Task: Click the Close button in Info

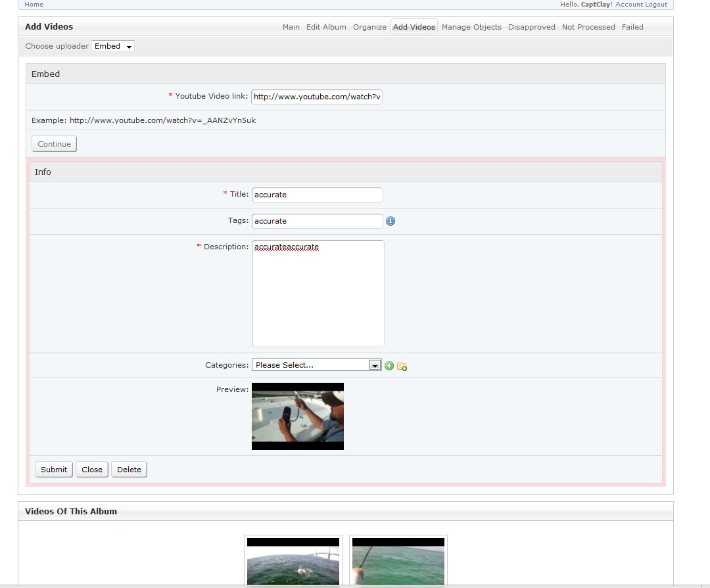Action: coord(92,470)
